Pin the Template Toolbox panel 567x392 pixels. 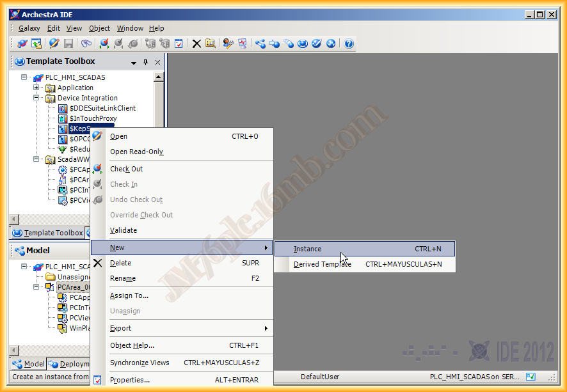[145, 62]
